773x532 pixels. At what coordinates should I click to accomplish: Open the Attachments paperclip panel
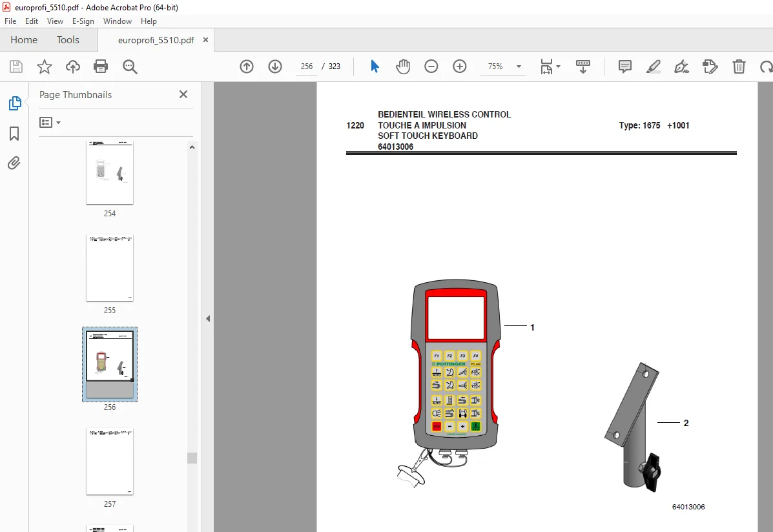(x=14, y=163)
